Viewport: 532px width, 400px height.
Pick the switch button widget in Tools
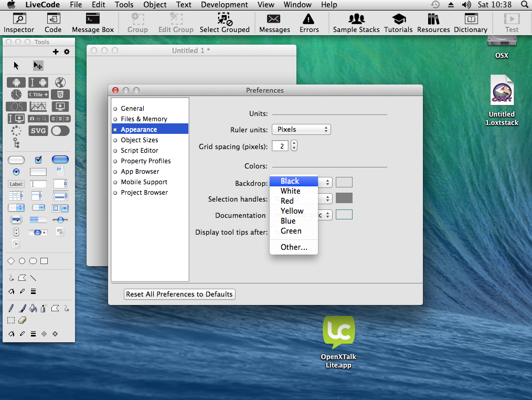pos(60,131)
